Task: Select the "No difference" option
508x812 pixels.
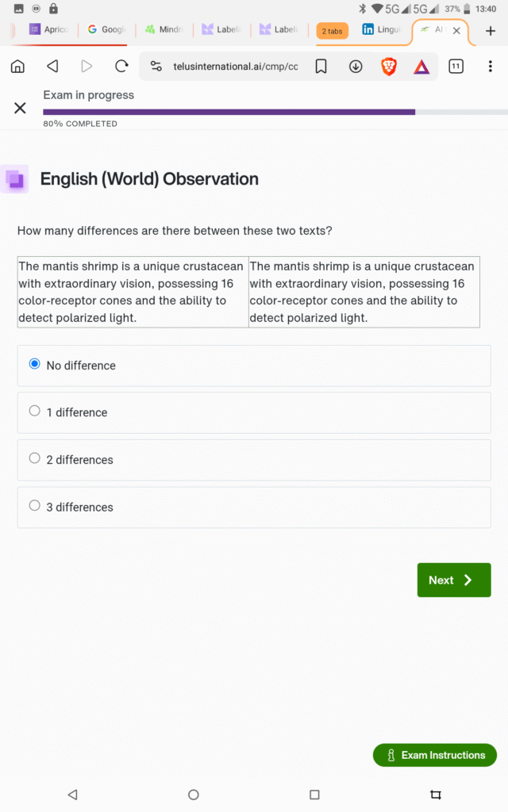Action: tap(35, 364)
